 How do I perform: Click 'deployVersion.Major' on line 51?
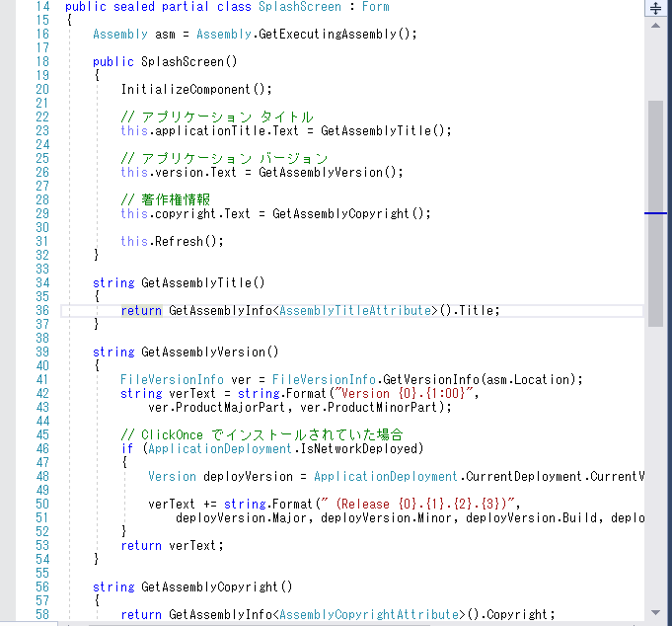(x=241, y=518)
